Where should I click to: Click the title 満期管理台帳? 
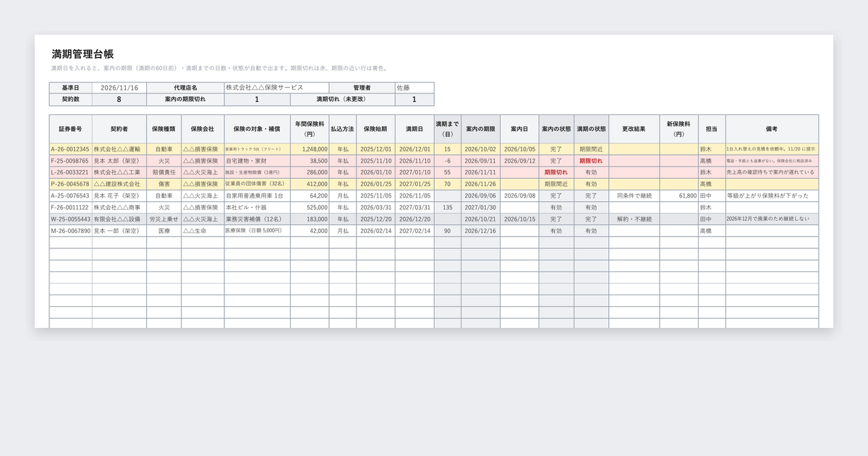(82, 54)
